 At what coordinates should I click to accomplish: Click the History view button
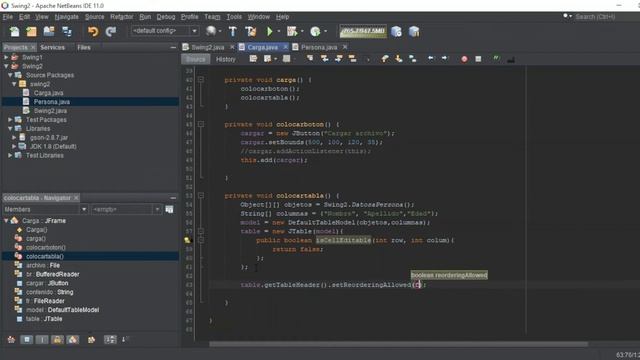[x=226, y=59]
